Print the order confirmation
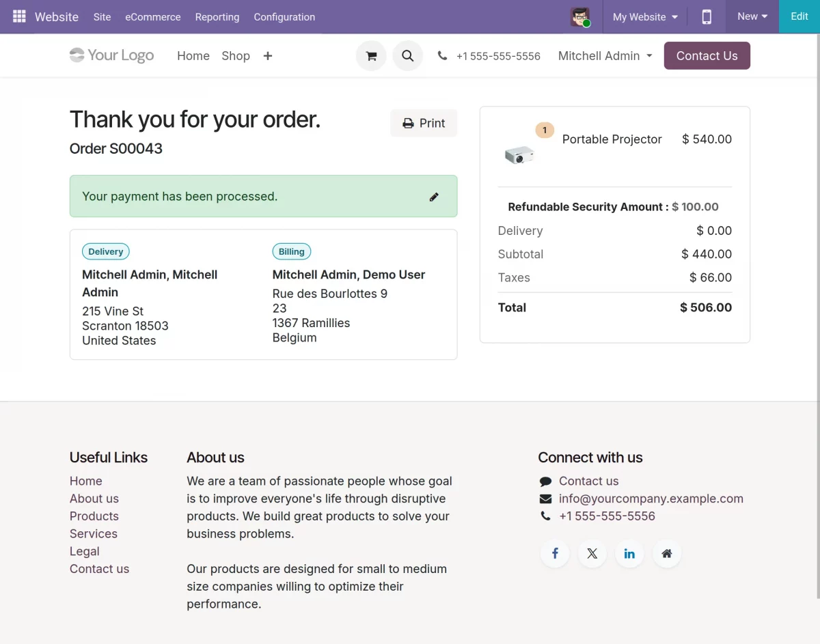820x644 pixels. pyautogui.click(x=424, y=123)
